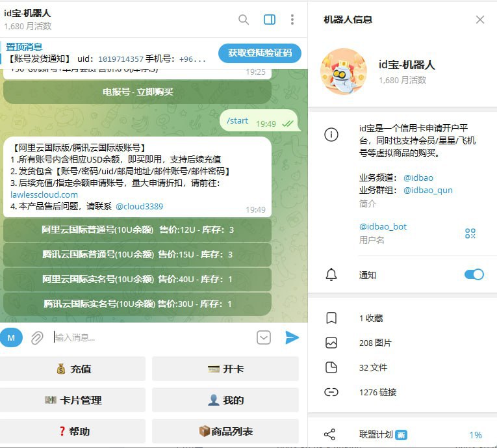This screenshot has width=497, height=448.
Task: Click the 我的 keyboard button
Action: point(225,400)
